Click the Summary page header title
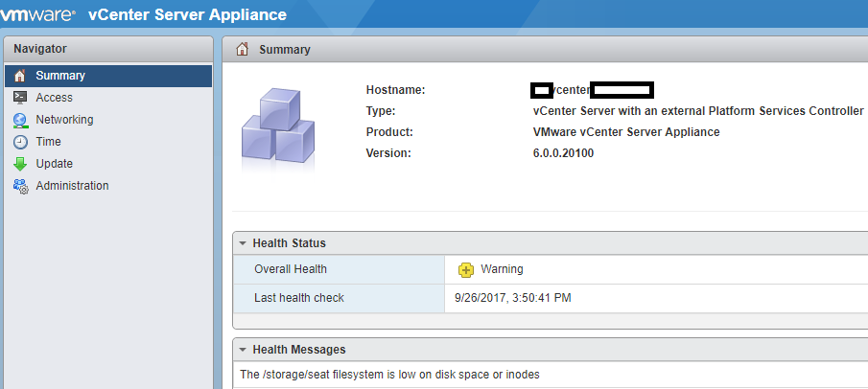Screen dimensions: 868x389 click(x=285, y=50)
